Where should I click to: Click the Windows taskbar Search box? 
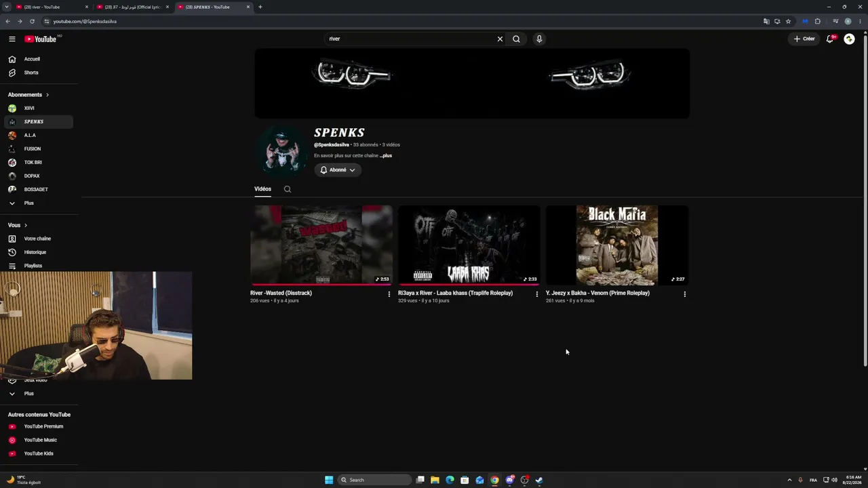pyautogui.click(x=374, y=480)
